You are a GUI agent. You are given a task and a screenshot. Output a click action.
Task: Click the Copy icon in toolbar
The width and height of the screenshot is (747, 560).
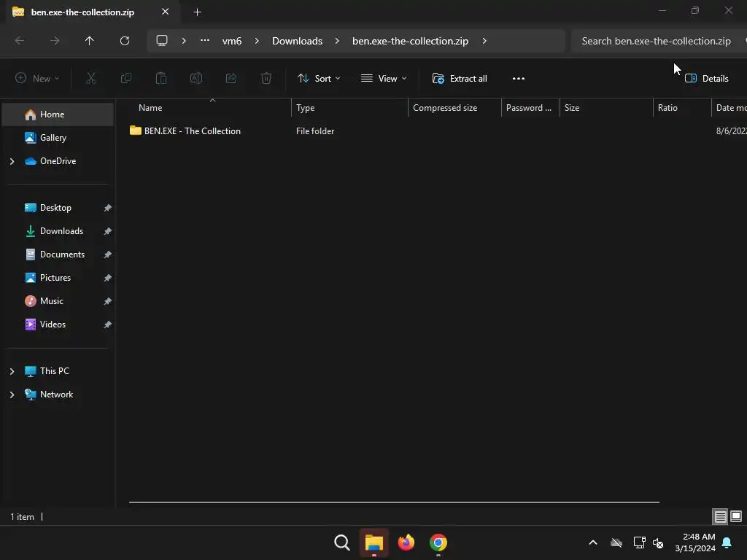125,78
